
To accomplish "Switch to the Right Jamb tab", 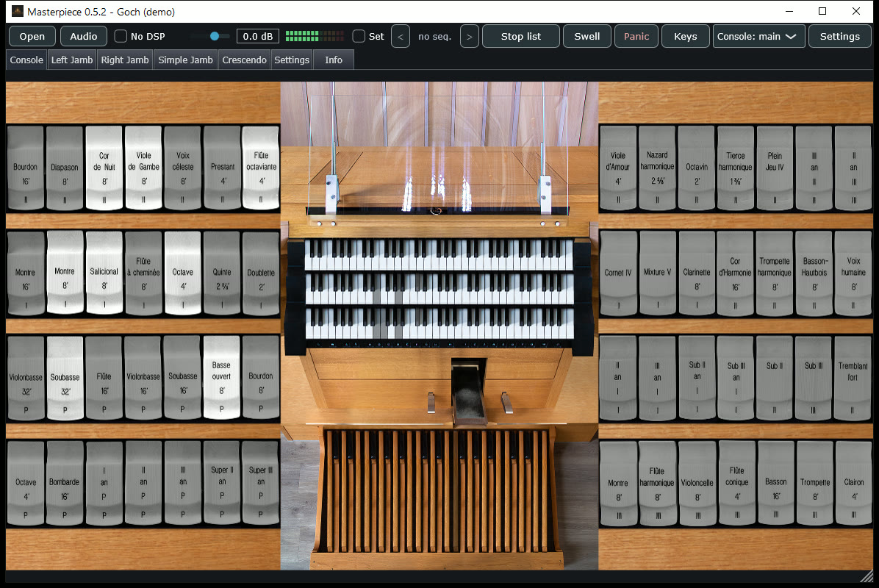I will pyautogui.click(x=125, y=60).
